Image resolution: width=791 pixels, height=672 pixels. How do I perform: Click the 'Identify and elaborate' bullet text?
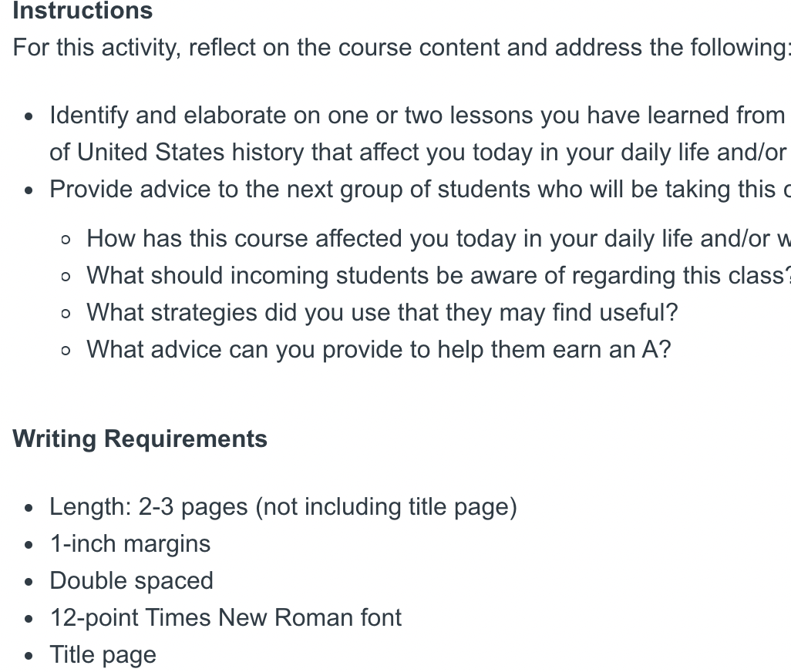point(420,116)
